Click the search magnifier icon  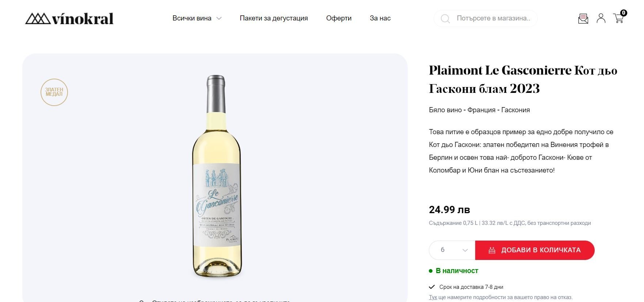click(x=445, y=19)
